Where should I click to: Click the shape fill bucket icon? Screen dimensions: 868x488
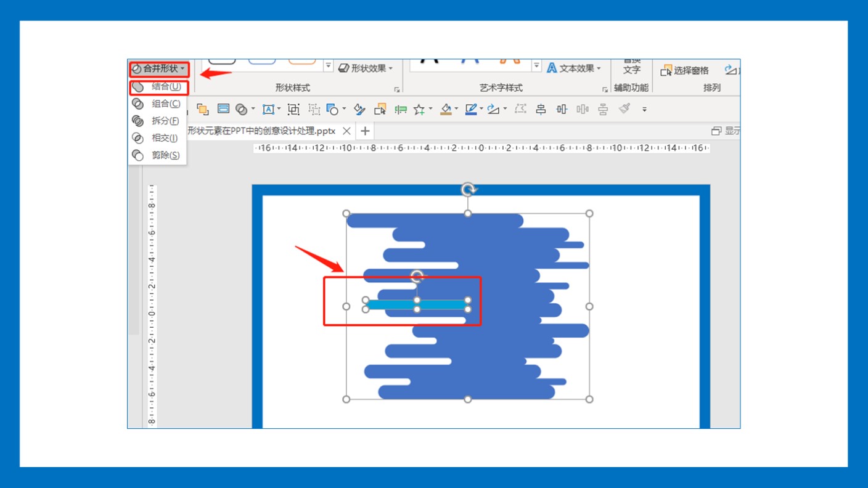coord(446,110)
